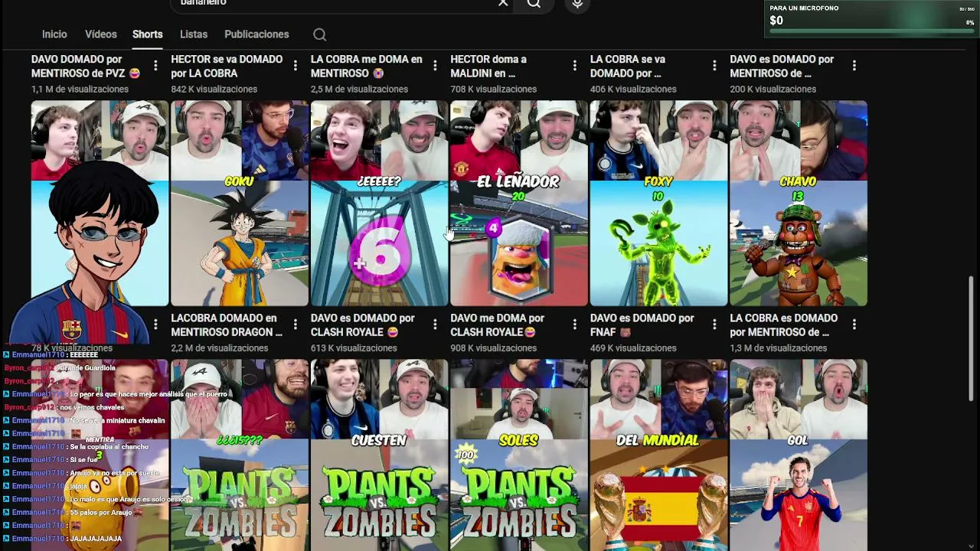Play the '¿EEEEE?' short thumbnail with number 6
The image size is (980, 551).
coord(379,203)
